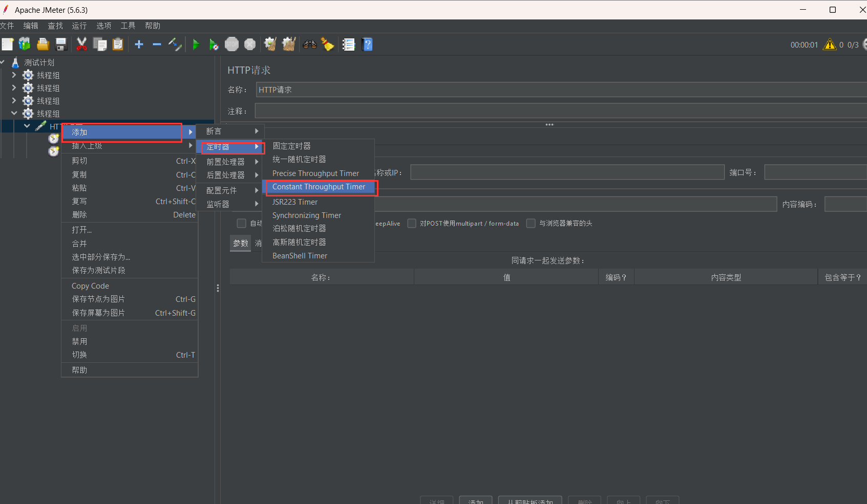Click 删除 in the context menu
This screenshot has height=504, width=867.
pos(129,215)
